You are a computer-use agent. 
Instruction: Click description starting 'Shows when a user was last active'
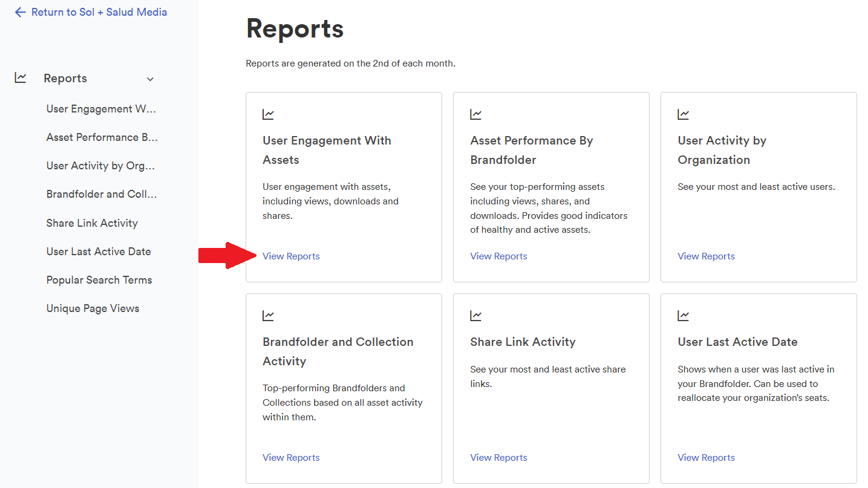[x=756, y=383]
